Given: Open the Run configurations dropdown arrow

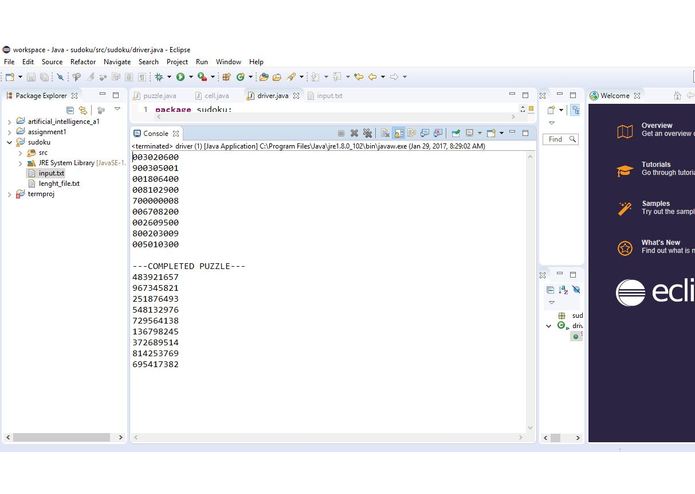Looking at the screenshot, I should [191, 77].
